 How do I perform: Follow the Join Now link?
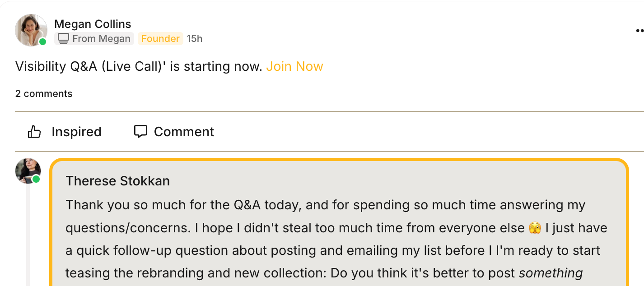(x=294, y=66)
